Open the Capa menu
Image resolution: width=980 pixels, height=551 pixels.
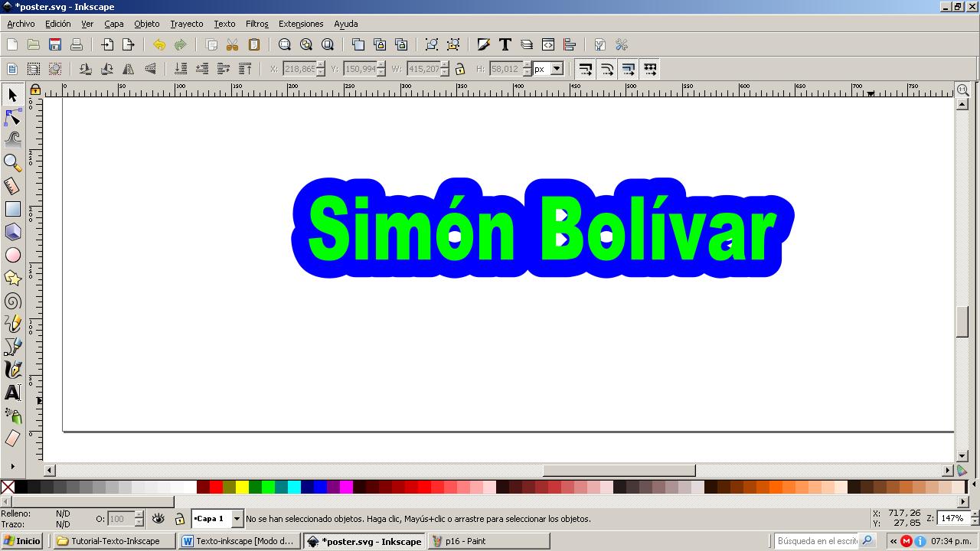pos(113,24)
